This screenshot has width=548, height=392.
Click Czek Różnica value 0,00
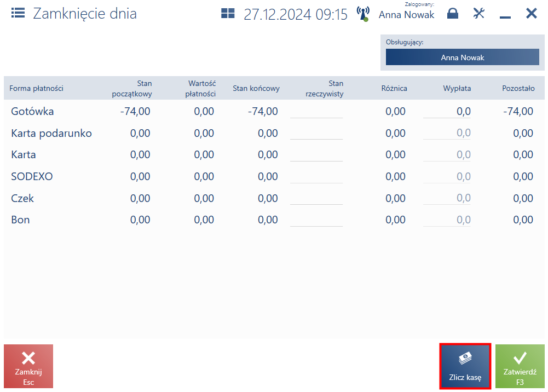(396, 198)
